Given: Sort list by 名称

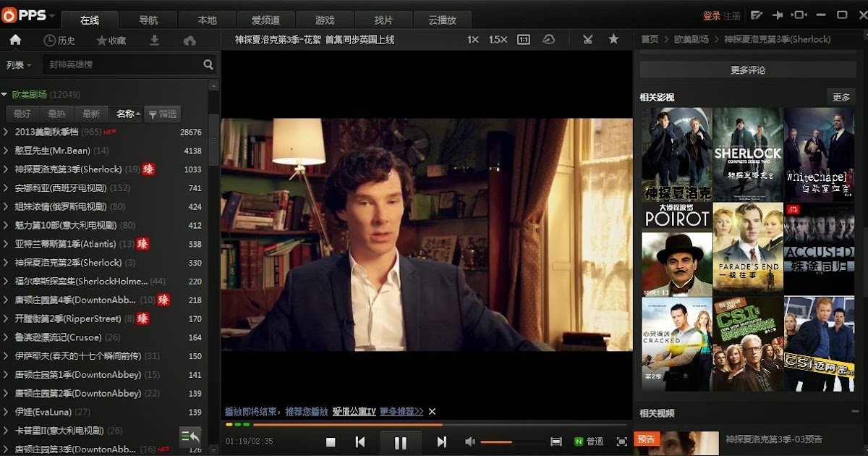Looking at the screenshot, I should [127, 114].
